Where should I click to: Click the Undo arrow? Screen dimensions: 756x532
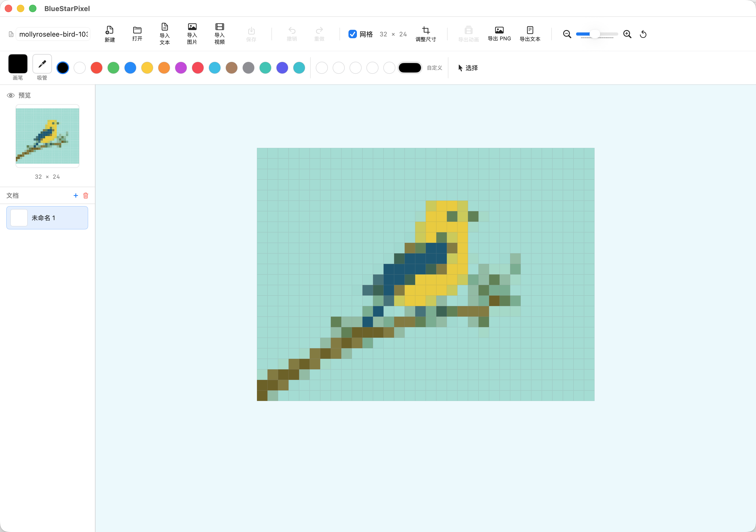pyautogui.click(x=292, y=30)
